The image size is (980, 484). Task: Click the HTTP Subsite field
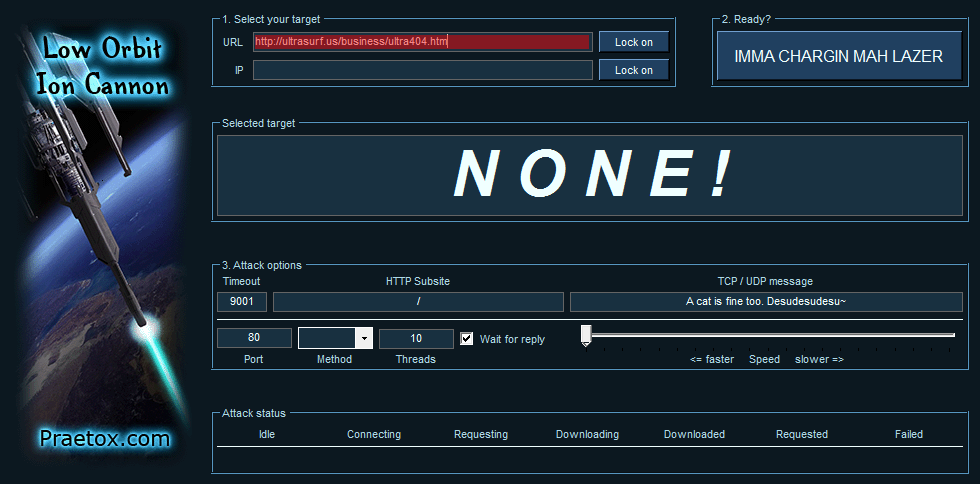point(418,301)
